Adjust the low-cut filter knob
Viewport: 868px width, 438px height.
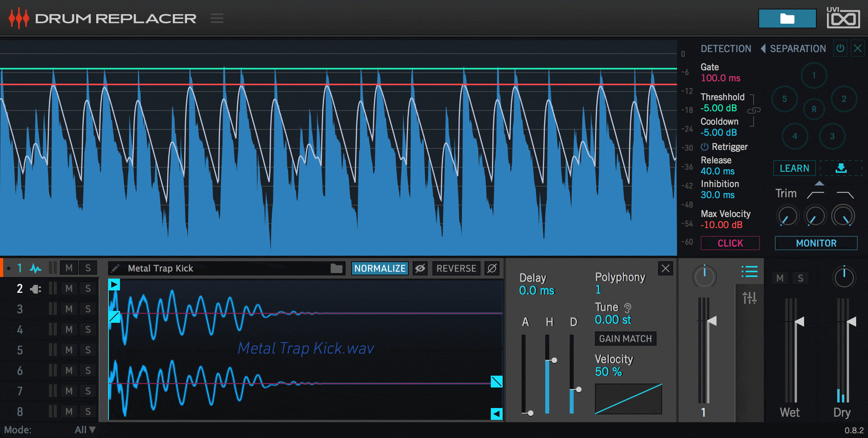[815, 216]
